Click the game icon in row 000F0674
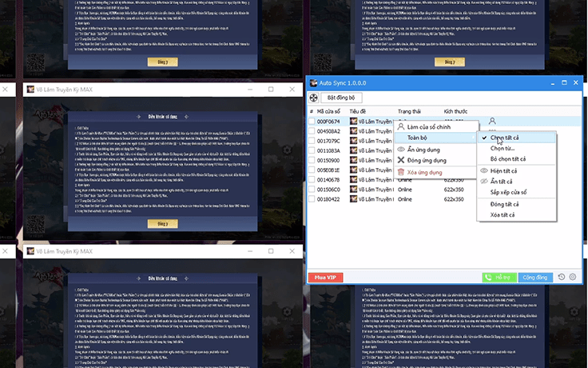This screenshot has width=588, height=368. pos(353,121)
